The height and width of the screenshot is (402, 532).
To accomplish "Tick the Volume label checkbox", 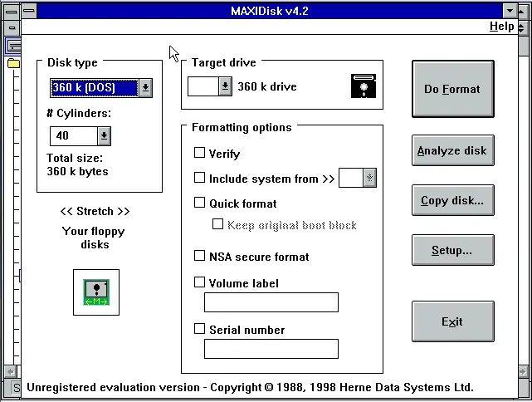I will coord(199,282).
